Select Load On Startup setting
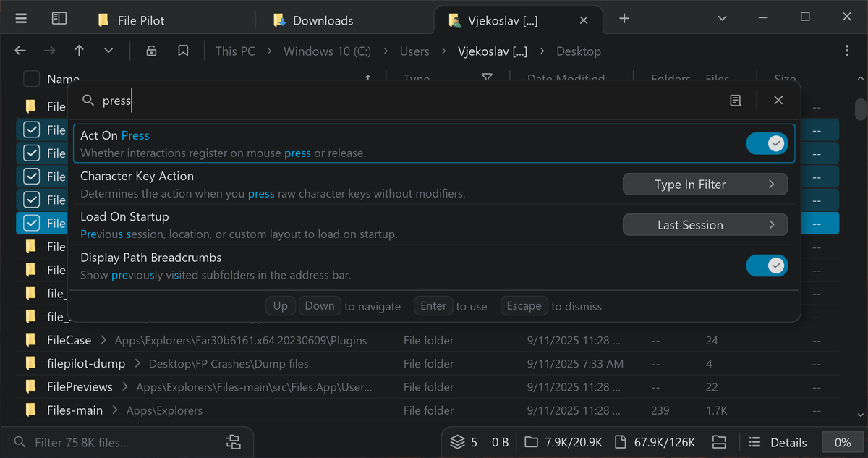Image resolution: width=868 pixels, height=458 pixels. [x=434, y=225]
